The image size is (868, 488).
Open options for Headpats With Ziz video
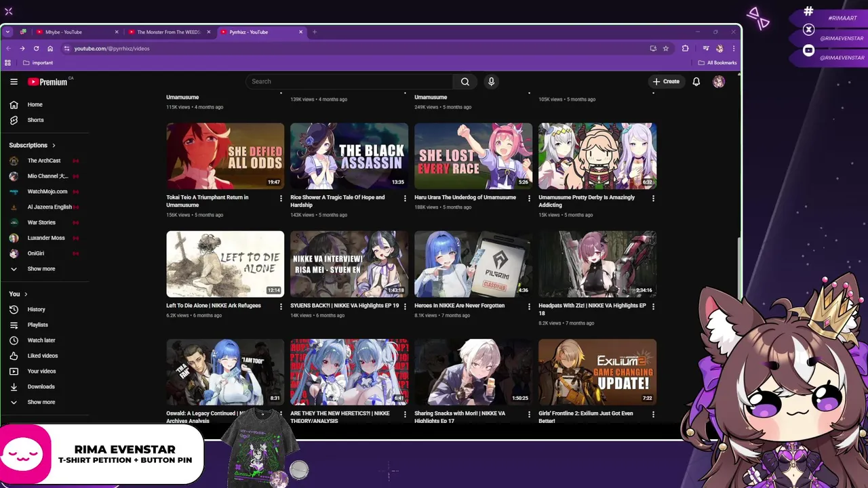tap(653, 306)
